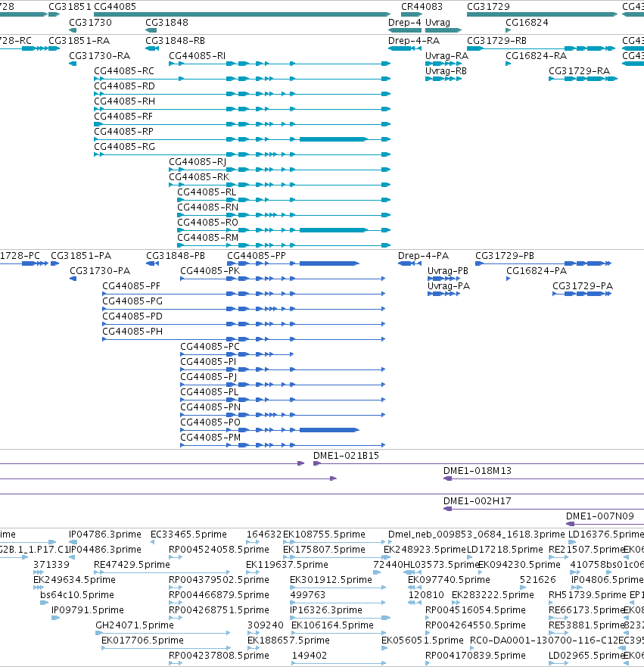Select protein CG44085-PP

pyautogui.click(x=294, y=263)
